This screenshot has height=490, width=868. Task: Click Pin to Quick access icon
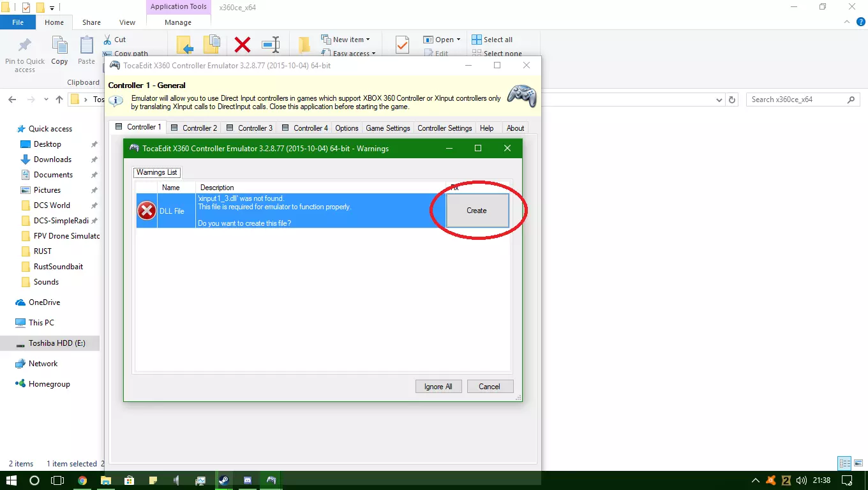25,46
